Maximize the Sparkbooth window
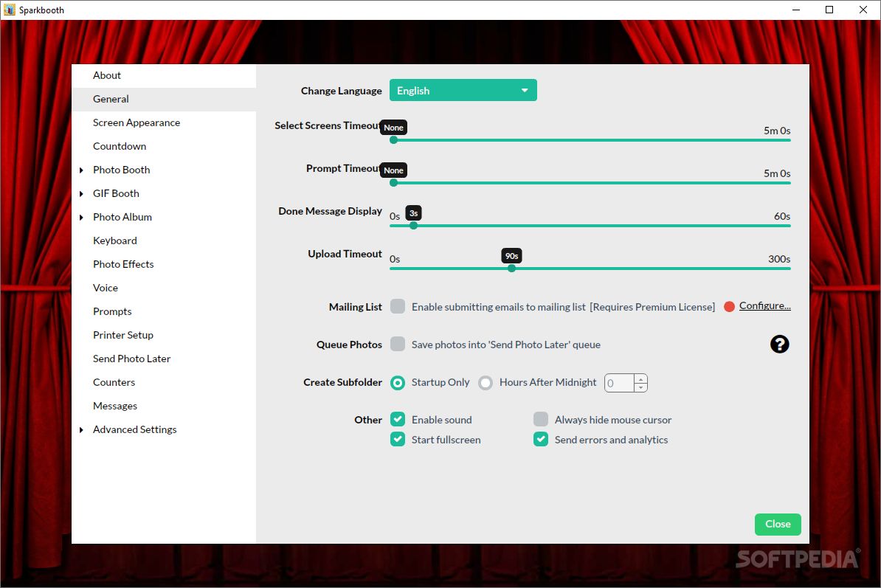This screenshot has width=881, height=588. click(829, 10)
